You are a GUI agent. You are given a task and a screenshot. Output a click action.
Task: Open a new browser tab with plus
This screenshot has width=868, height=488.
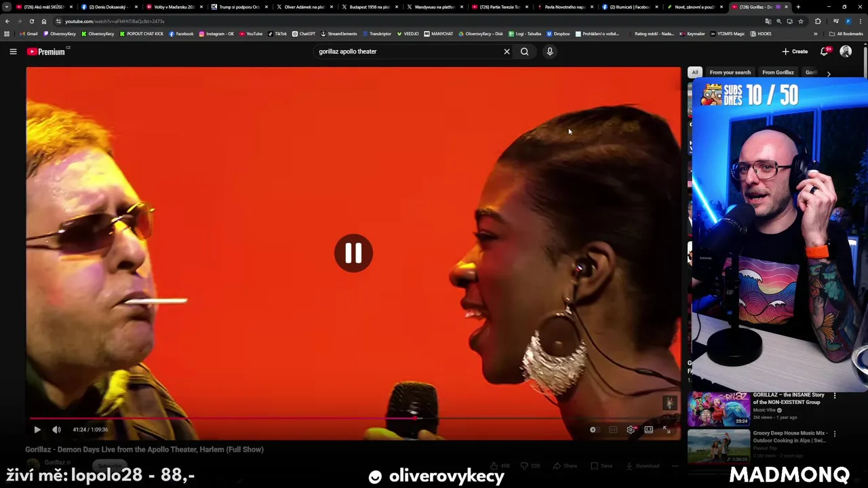[x=798, y=7]
